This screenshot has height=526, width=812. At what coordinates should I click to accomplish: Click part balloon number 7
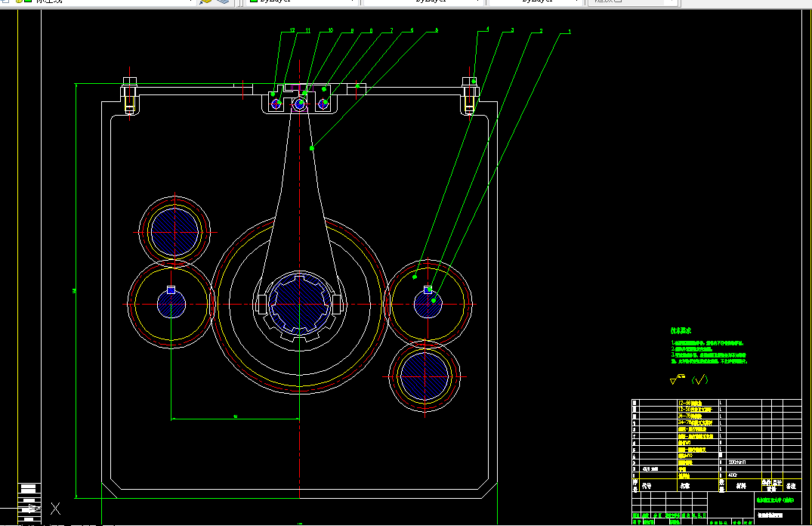pos(391,30)
